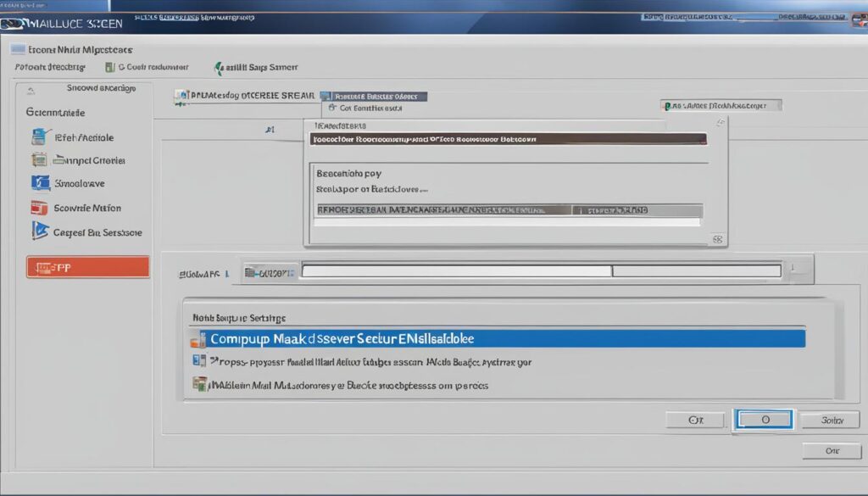This screenshot has height=496, width=868.
Task: Click the red folder icon for 'Scowrie Mtfon'
Action: (x=39, y=208)
